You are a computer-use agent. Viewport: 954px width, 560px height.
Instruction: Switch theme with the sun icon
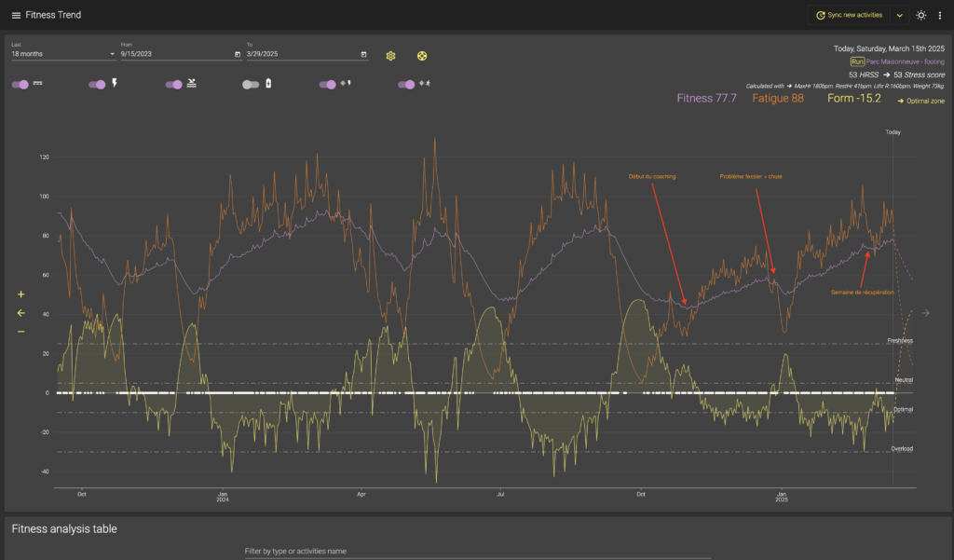click(921, 15)
